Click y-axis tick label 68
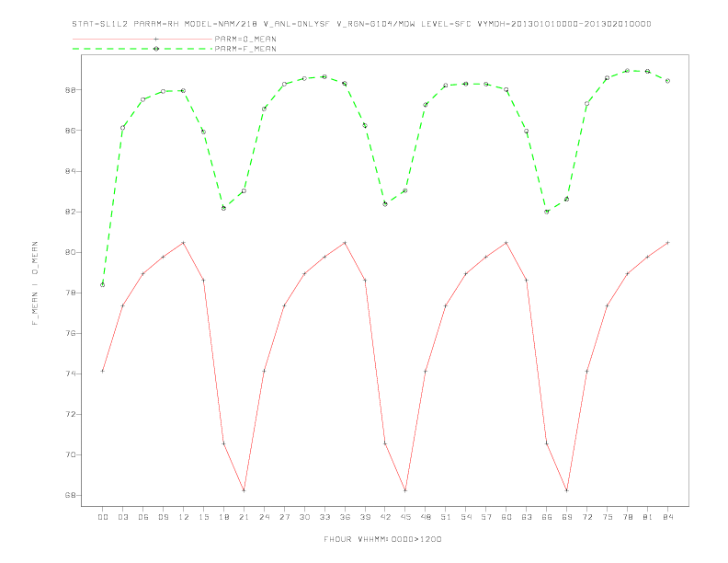Image resolution: width=728 pixels, height=563 pixels. pyautogui.click(x=70, y=496)
